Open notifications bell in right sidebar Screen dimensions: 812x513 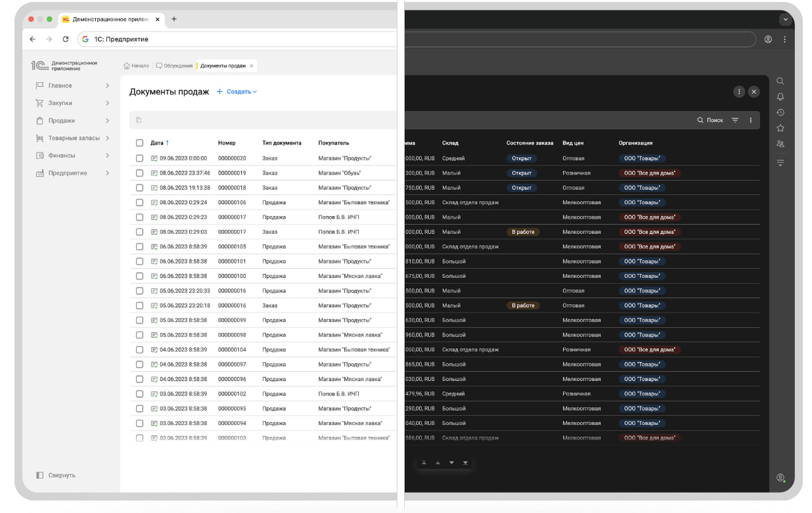coord(780,97)
